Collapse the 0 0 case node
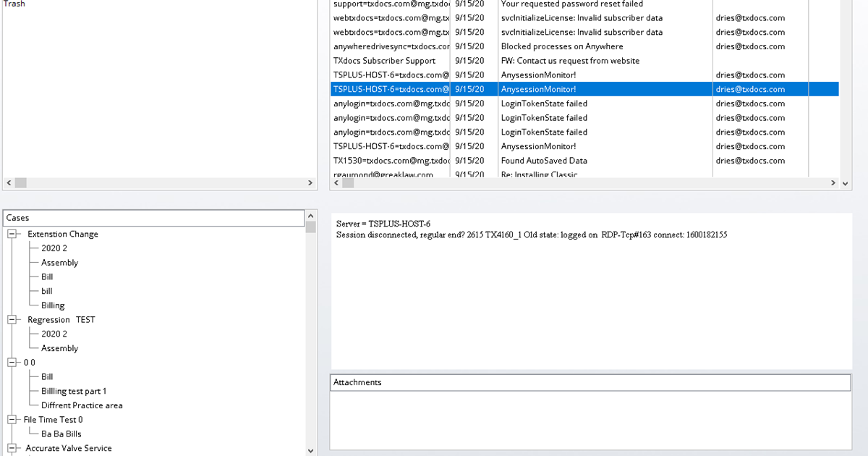868x456 pixels. (12, 363)
